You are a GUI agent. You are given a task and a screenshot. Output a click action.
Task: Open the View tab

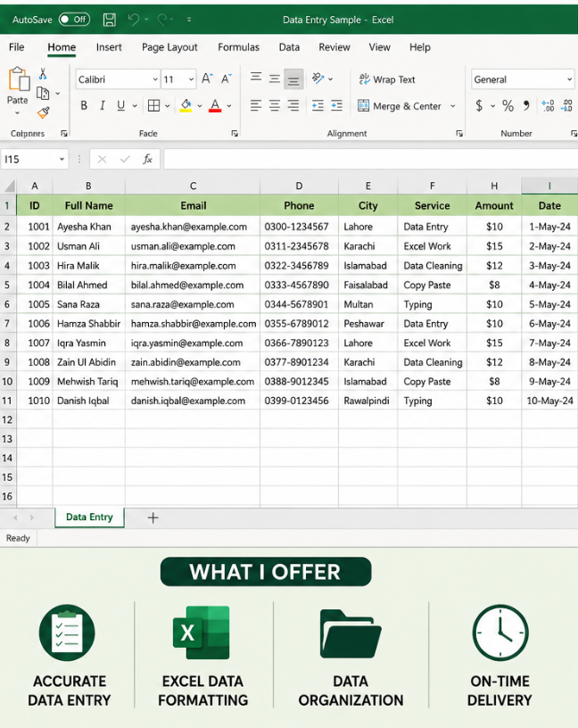click(379, 47)
